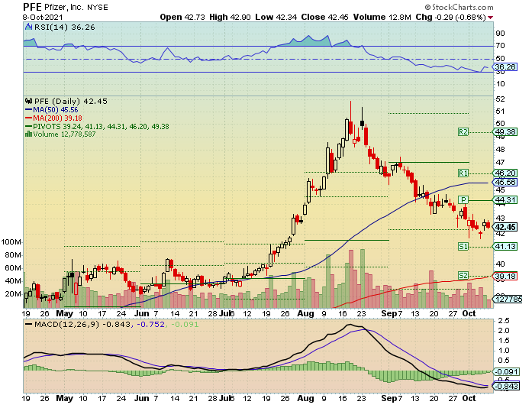Click the 127785 volume tag on axis
The width and height of the screenshot is (532, 408).
coord(508,299)
